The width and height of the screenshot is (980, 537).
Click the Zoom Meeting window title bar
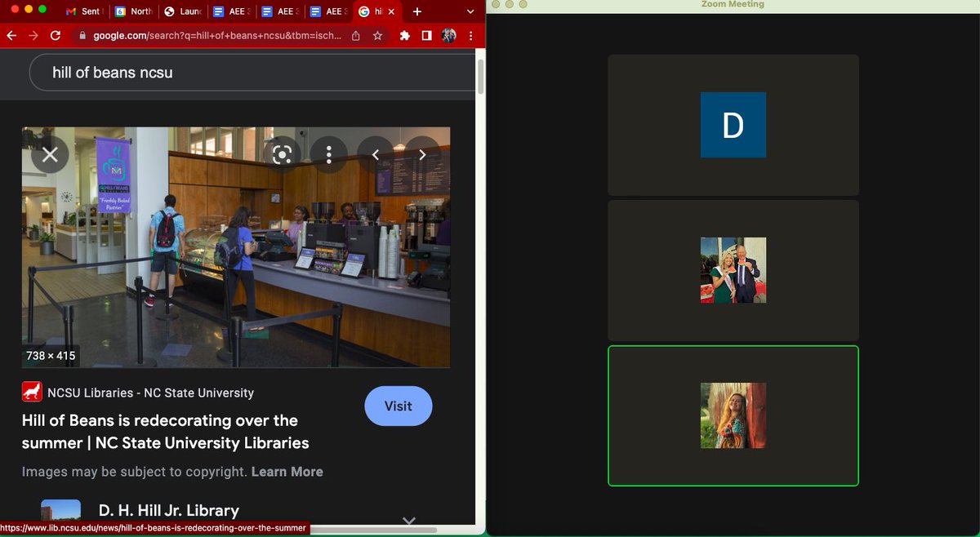click(733, 5)
